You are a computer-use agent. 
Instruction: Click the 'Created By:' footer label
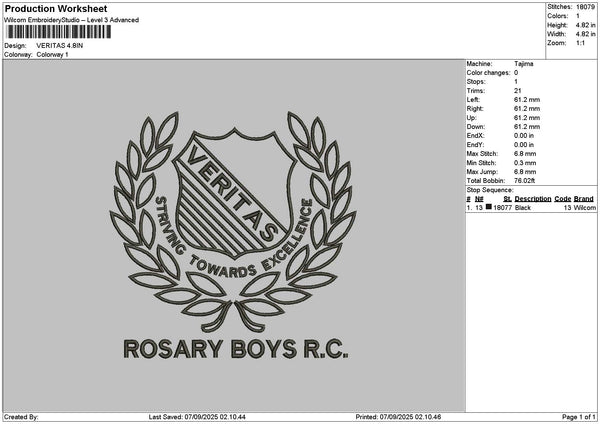click(21, 417)
